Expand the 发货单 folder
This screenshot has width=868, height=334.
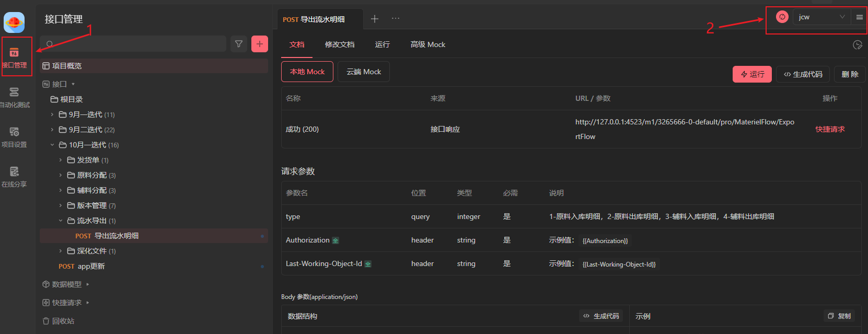point(61,160)
